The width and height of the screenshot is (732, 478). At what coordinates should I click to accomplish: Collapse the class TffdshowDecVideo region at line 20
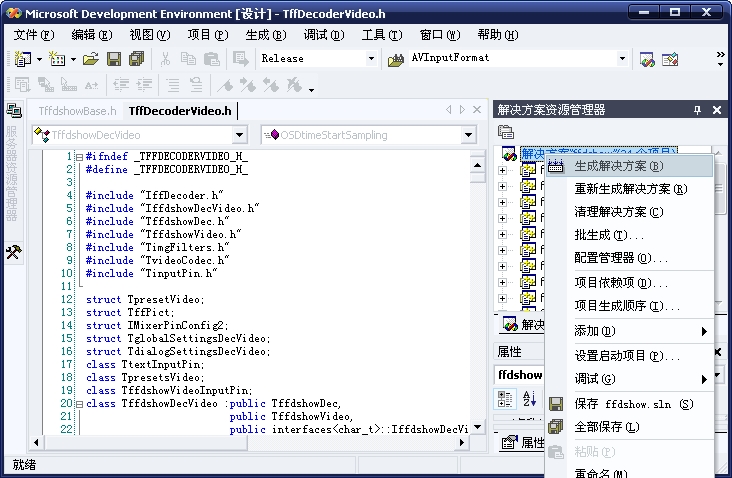pos(79,404)
